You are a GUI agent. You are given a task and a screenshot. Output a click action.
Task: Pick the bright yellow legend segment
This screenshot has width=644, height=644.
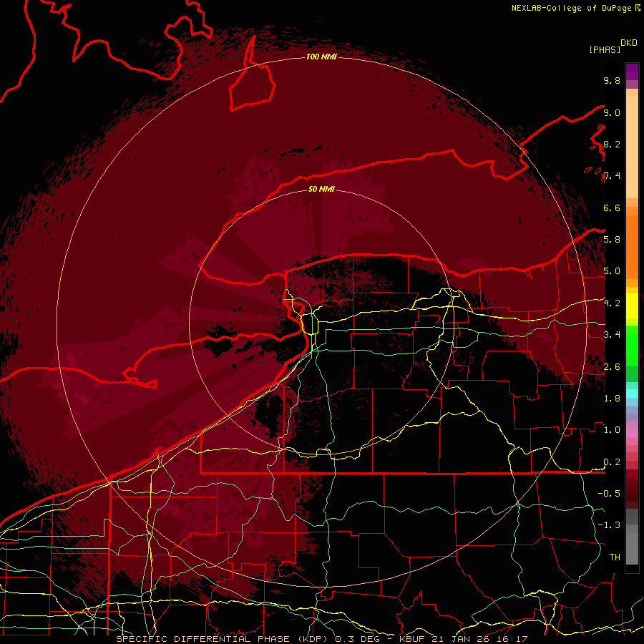(632, 306)
